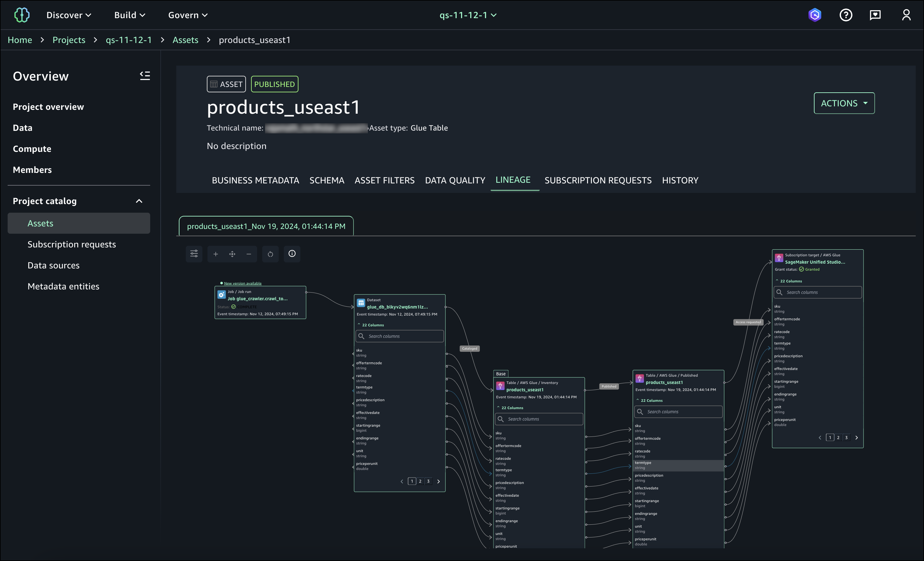The height and width of the screenshot is (561, 924).
Task: Open the DATA QUALITY tab
Action: pyautogui.click(x=455, y=181)
